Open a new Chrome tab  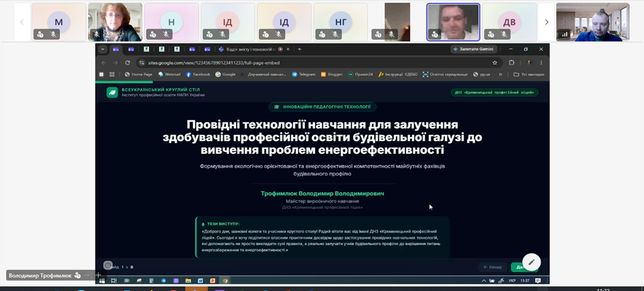pos(300,49)
